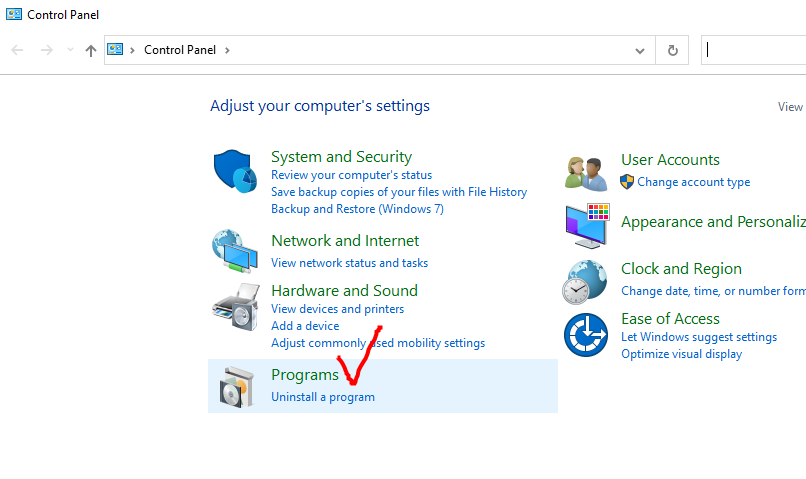Open the Network and Internet globe icon

coord(234,251)
